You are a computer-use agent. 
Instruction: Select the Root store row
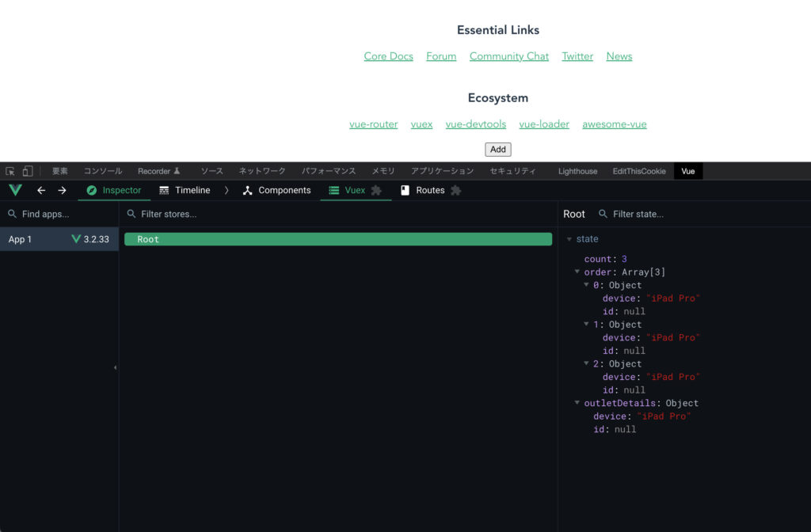point(338,239)
